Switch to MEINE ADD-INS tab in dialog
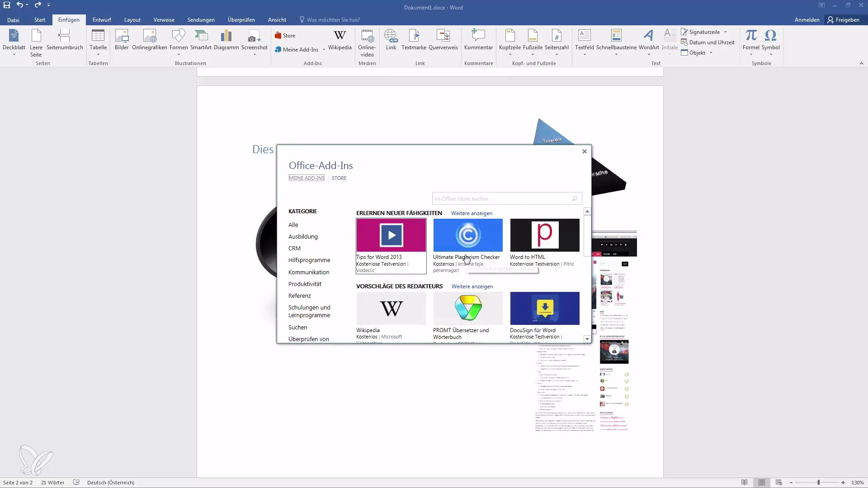The height and width of the screenshot is (488, 868). (307, 178)
